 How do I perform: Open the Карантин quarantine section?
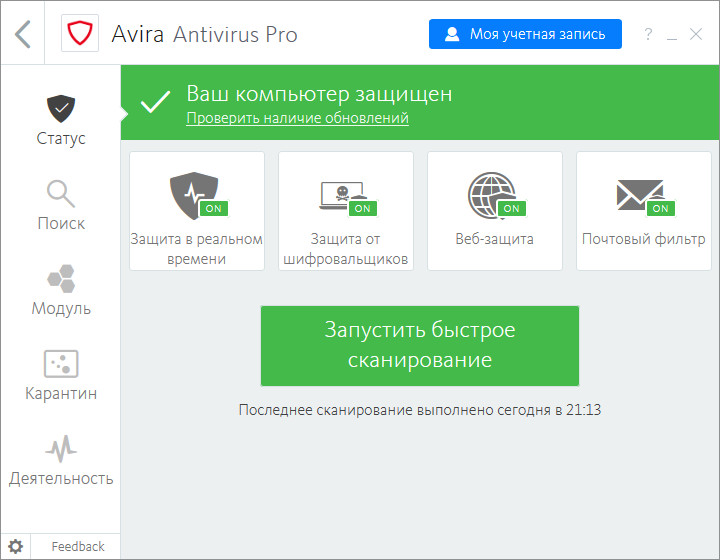[60, 375]
